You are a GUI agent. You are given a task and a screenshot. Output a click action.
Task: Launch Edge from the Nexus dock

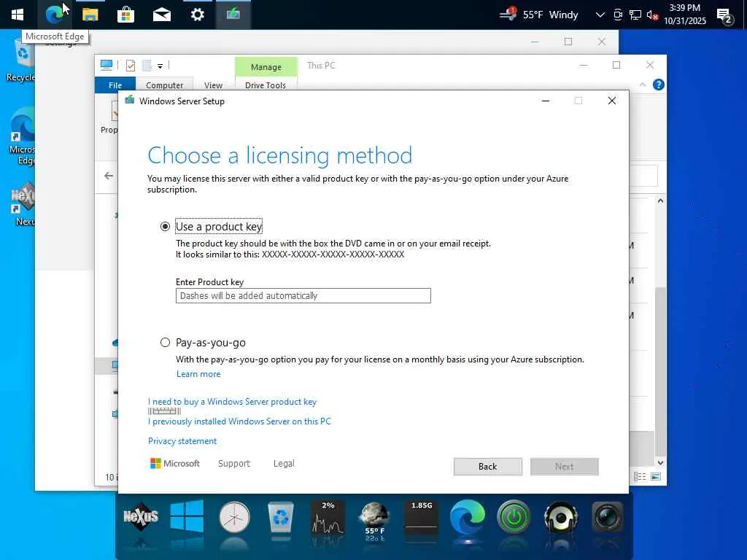tap(468, 517)
